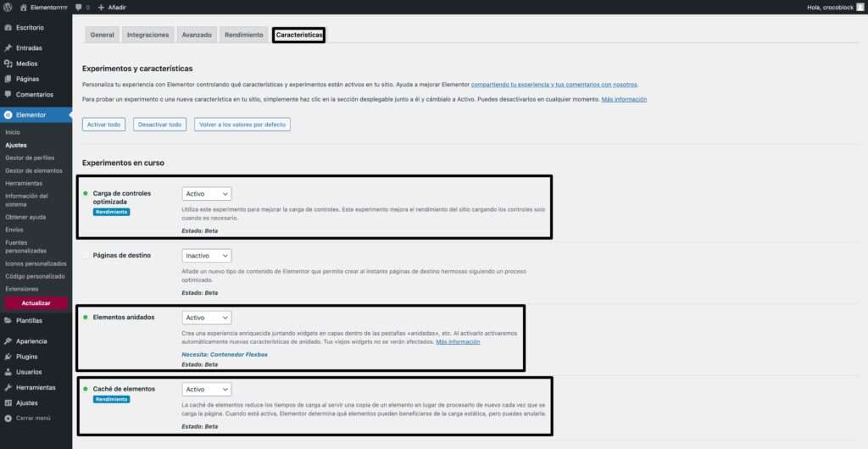This screenshot has height=449, width=868.
Task: Click the user avatar next to Hola, crocoblock
Action: coord(860,7)
